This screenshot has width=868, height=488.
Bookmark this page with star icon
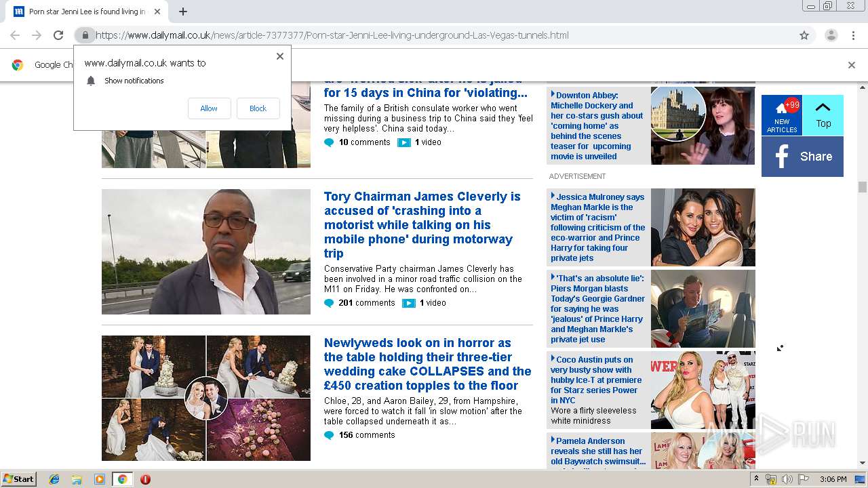[804, 35]
